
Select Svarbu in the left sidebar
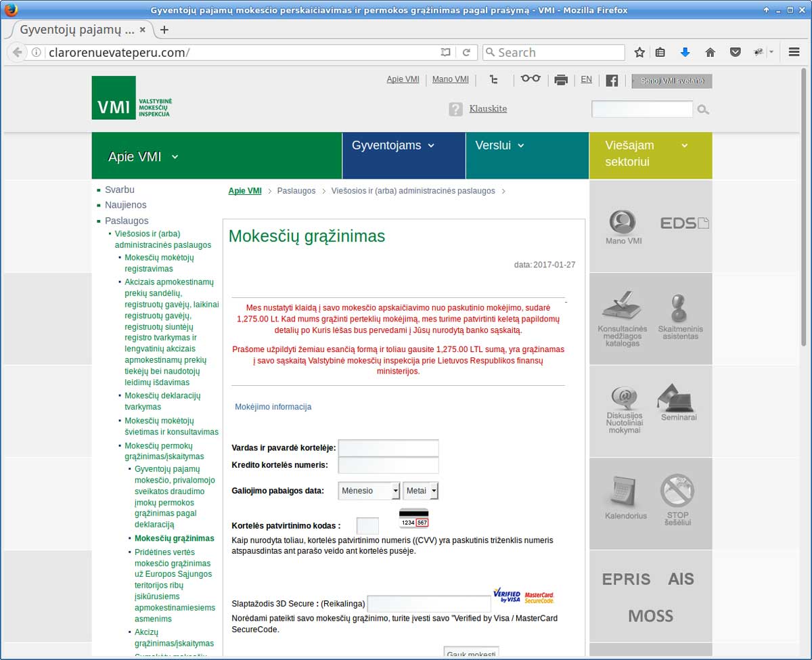120,190
